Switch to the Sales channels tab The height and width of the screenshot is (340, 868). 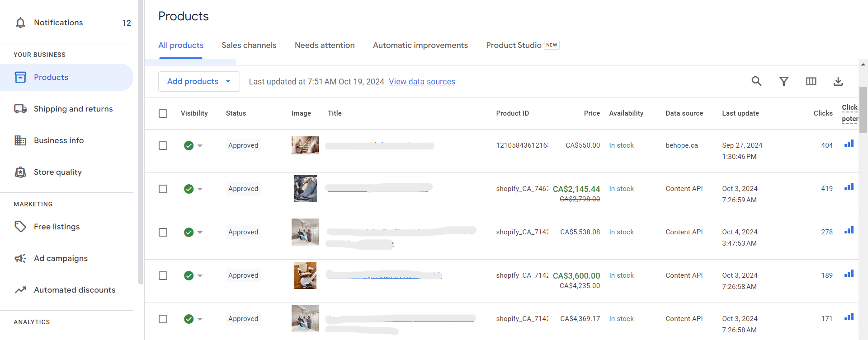coord(249,45)
